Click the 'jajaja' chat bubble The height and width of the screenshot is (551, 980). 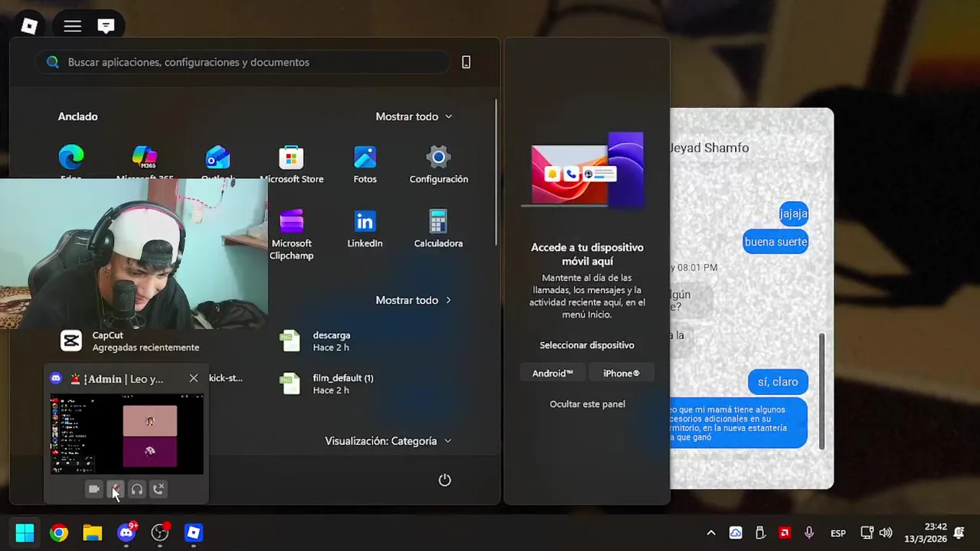click(793, 214)
